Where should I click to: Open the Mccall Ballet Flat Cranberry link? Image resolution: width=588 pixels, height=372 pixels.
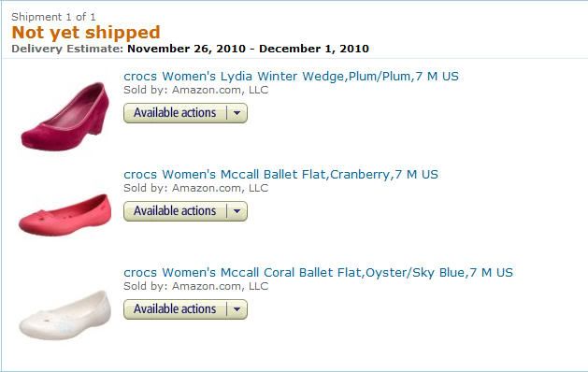(280, 175)
